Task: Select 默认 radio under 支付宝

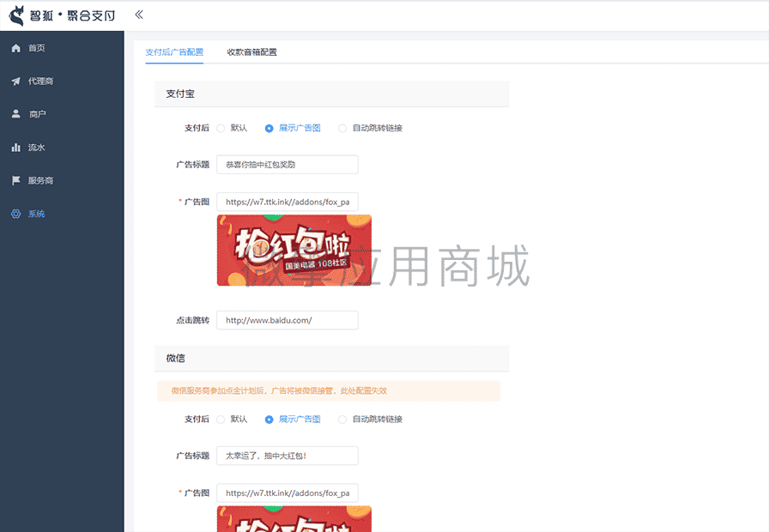Action: point(221,129)
